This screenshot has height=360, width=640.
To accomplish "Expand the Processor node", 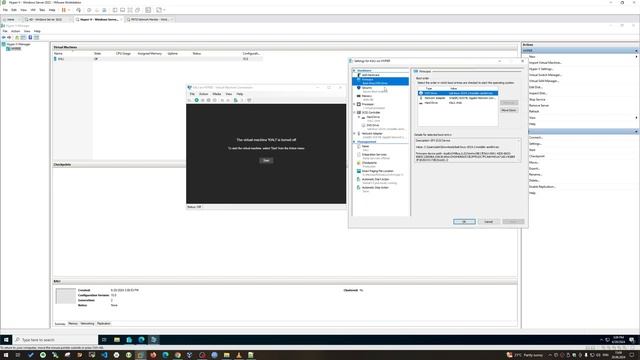I will 354,104.
